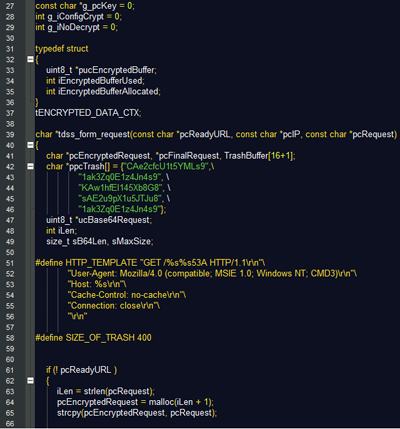Click on the HTTP_TEMPLATE macro name

pos(101,263)
